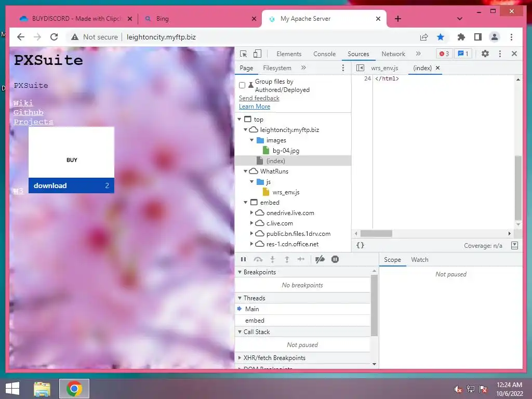
Task: Open the extensions puzzle icon
Action: [x=461, y=37]
